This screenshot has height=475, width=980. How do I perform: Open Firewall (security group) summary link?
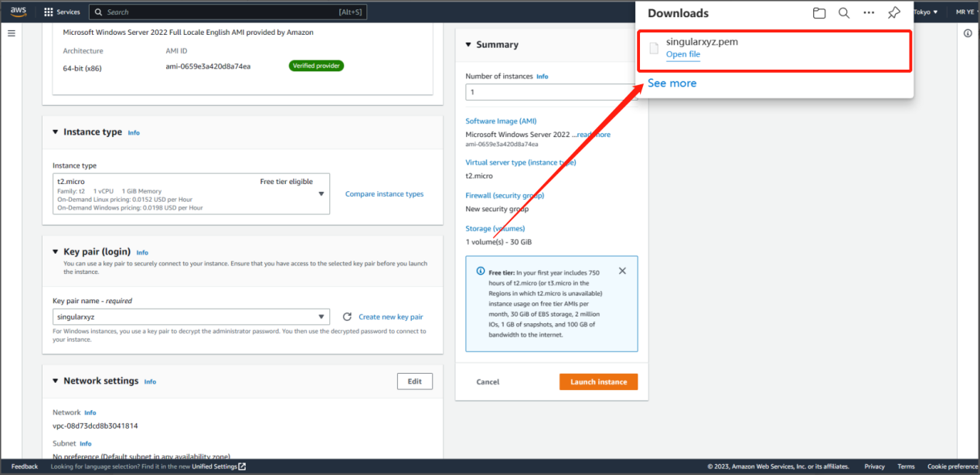point(505,196)
